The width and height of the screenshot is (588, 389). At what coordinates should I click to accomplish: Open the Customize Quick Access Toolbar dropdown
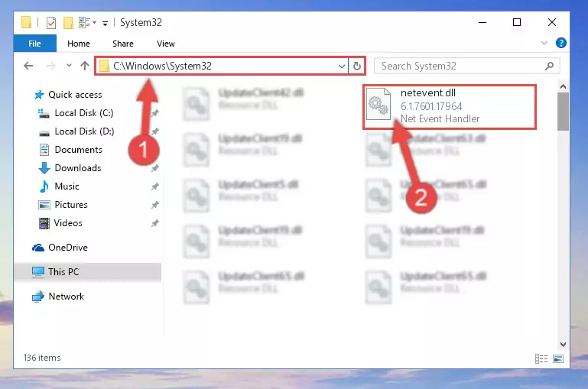tap(106, 24)
